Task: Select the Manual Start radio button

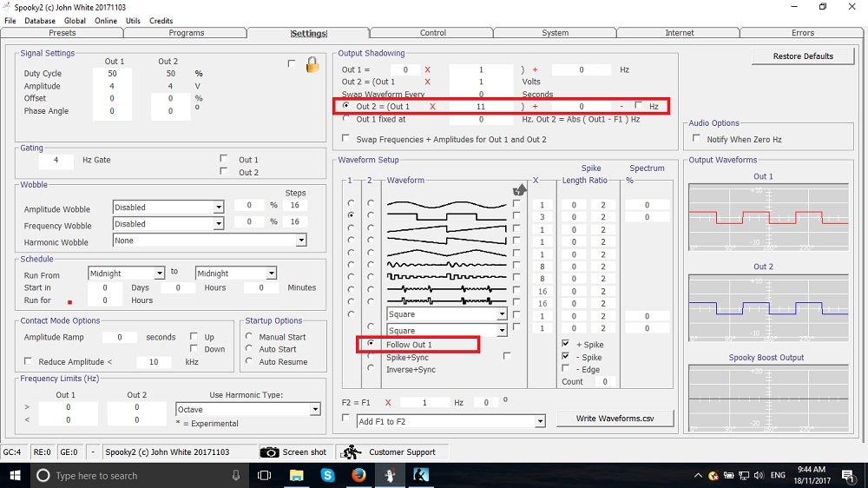Action: pos(249,336)
